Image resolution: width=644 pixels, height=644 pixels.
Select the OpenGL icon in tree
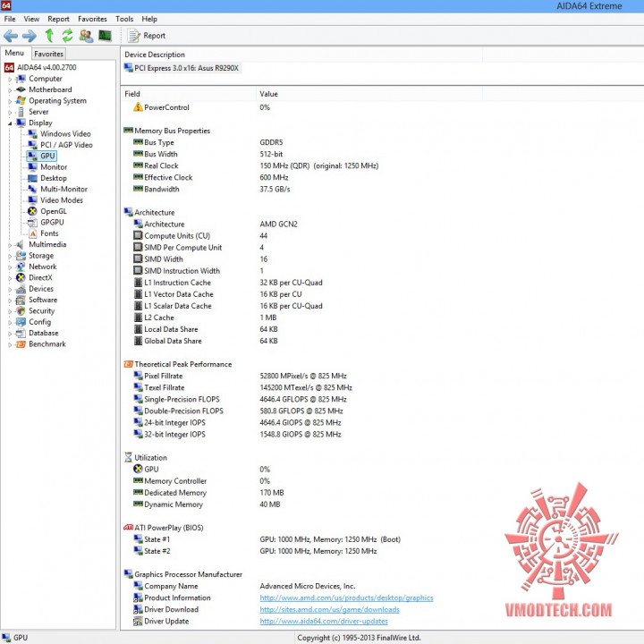32,211
